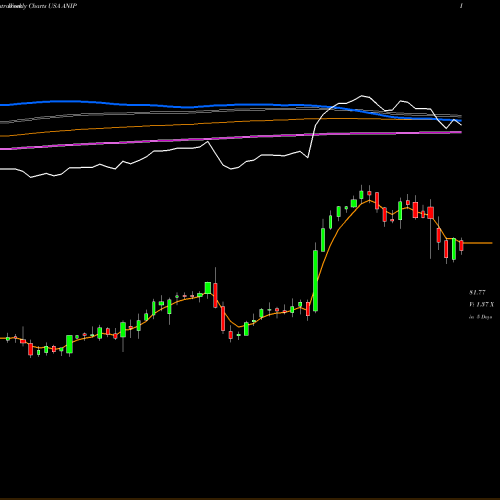Click the last red candle on the chart

click(461, 246)
